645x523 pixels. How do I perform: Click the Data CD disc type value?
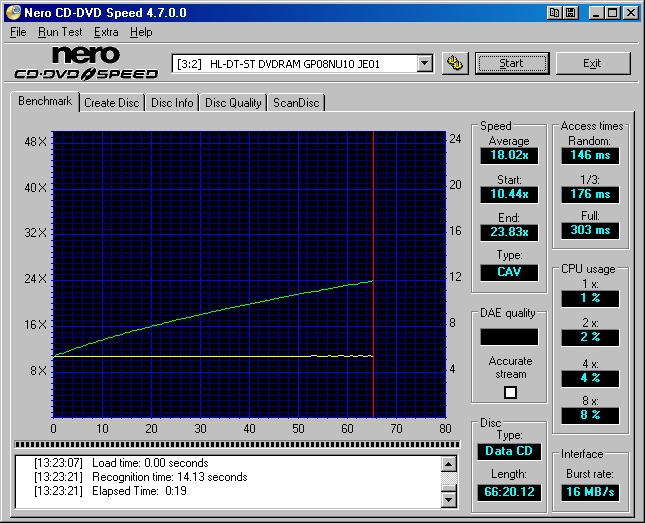tap(509, 451)
